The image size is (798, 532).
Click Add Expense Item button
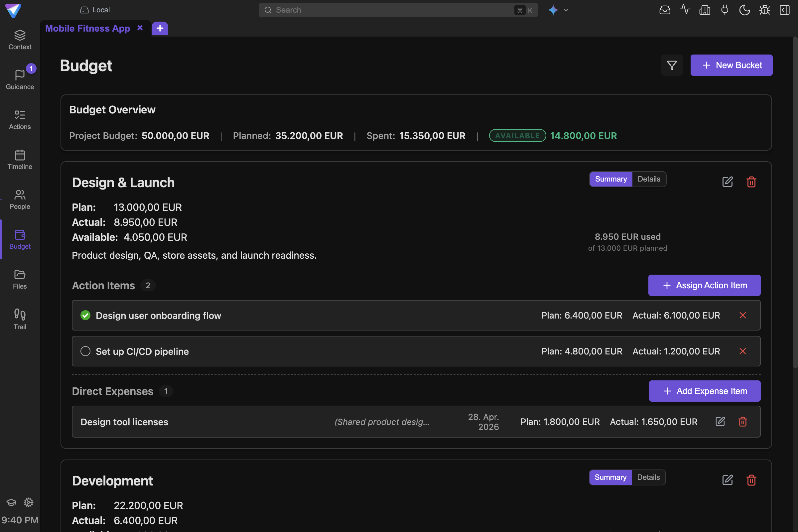click(x=705, y=391)
